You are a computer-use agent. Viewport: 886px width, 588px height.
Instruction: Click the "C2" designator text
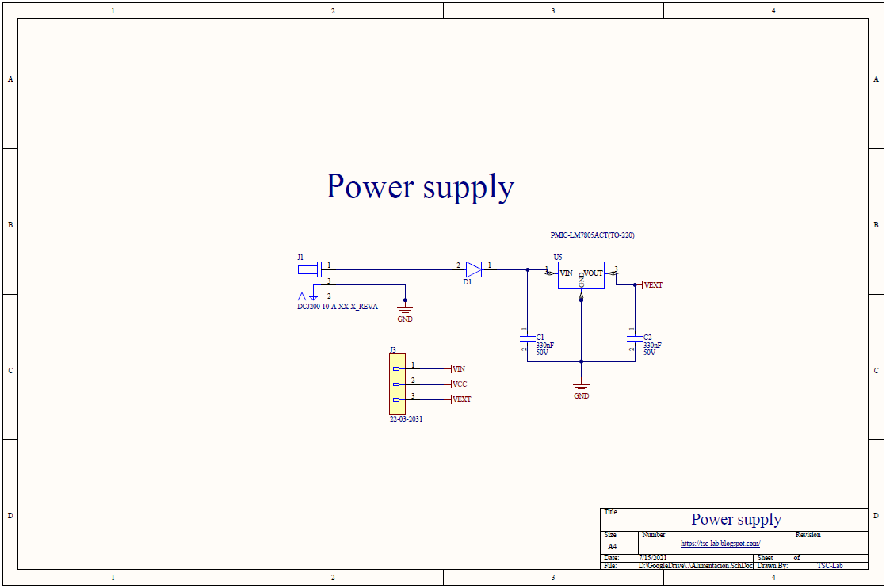coord(647,338)
